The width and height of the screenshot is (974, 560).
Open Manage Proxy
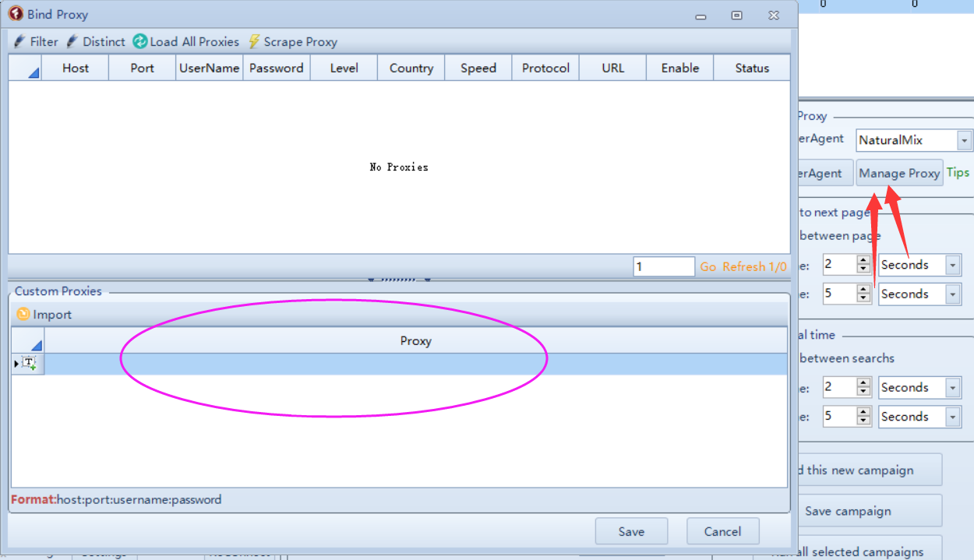click(899, 173)
